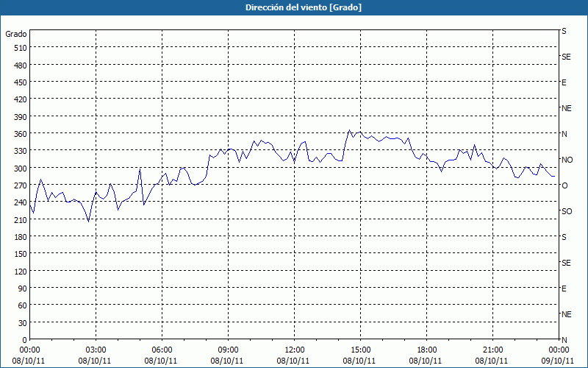
Task: Click the 30 y-axis value
Action: pos(23,323)
